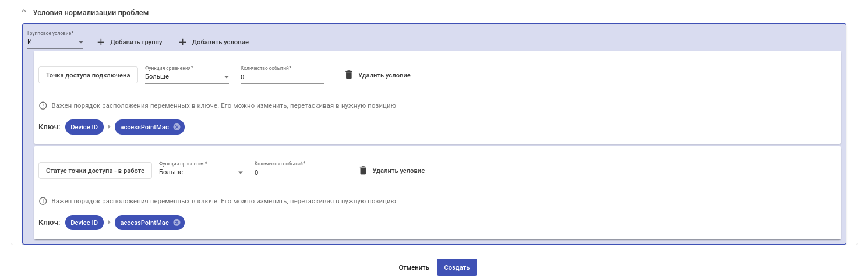Click the plus icon for 'Добавить условие'

coord(182,43)
